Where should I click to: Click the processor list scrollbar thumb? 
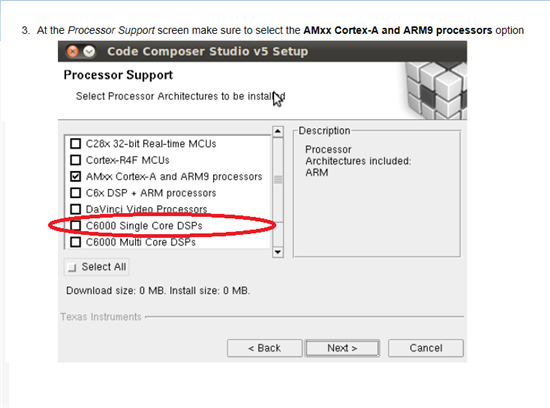click(278, 180)
